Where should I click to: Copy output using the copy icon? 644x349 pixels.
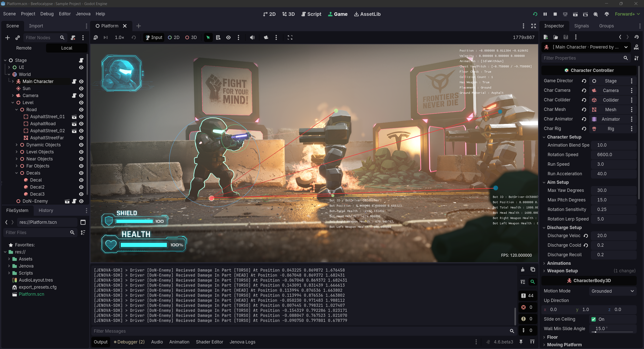pos(533,269)
